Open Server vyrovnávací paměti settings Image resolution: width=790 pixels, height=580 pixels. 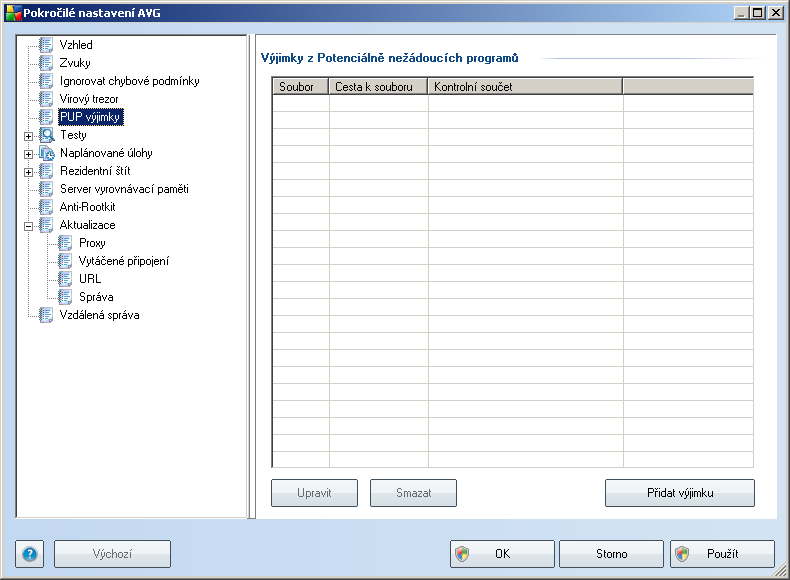(124, 189)
